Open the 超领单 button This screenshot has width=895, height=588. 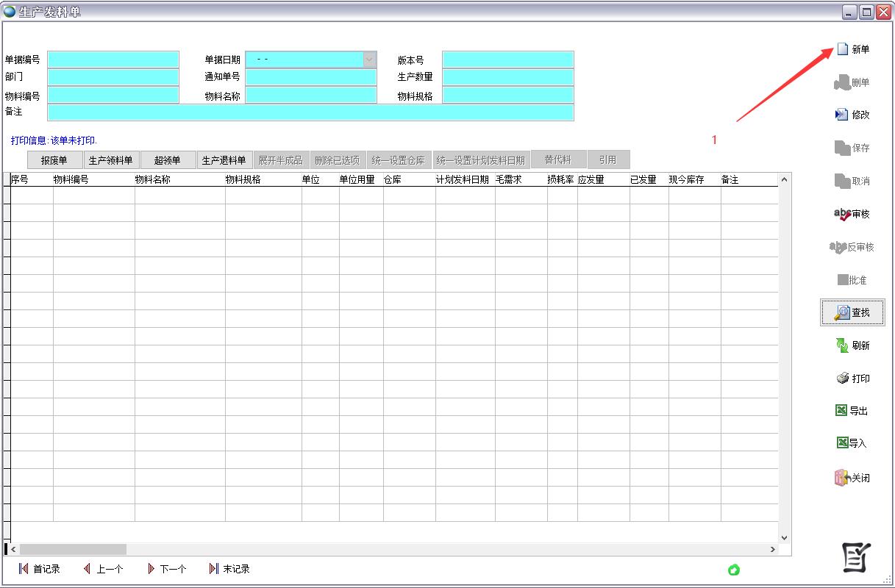pyautogui.click(x=168, y=160)
